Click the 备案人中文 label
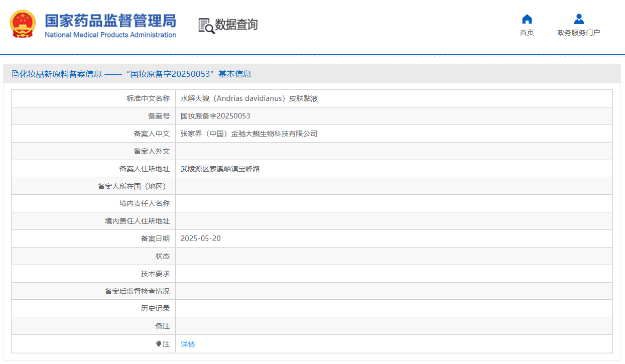The height and width of the screenshot is (364, 625). tap(152, 134)
